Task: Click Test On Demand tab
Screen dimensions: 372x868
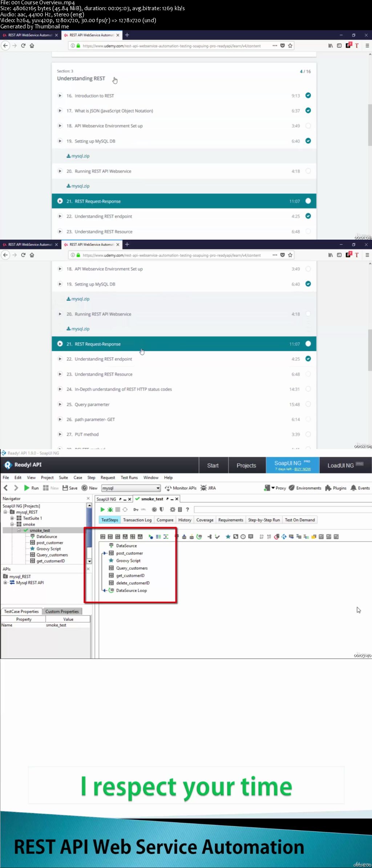Action: click(x=300, y=520)
